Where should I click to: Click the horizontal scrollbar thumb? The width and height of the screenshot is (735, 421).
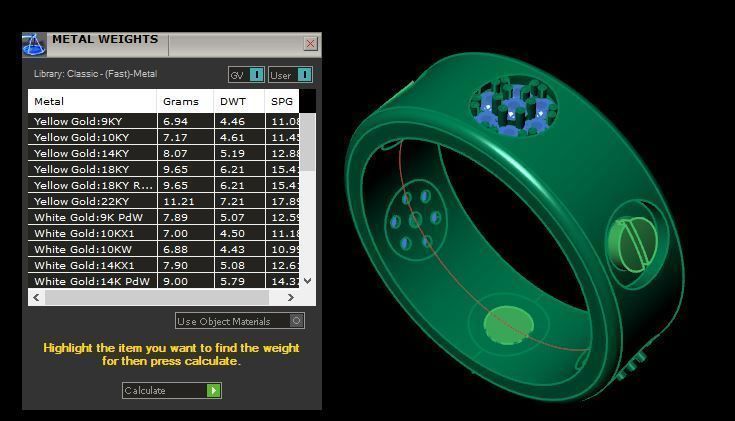[x=157, y=297]
